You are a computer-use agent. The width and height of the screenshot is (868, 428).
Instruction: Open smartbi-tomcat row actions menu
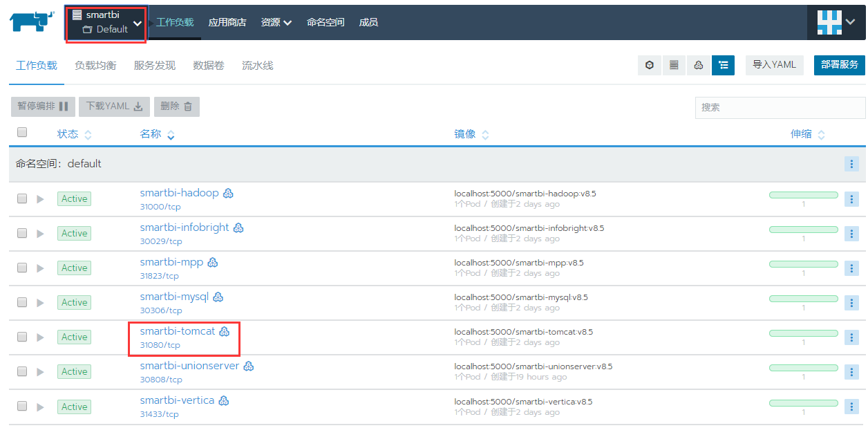click(x=851, y=337)
